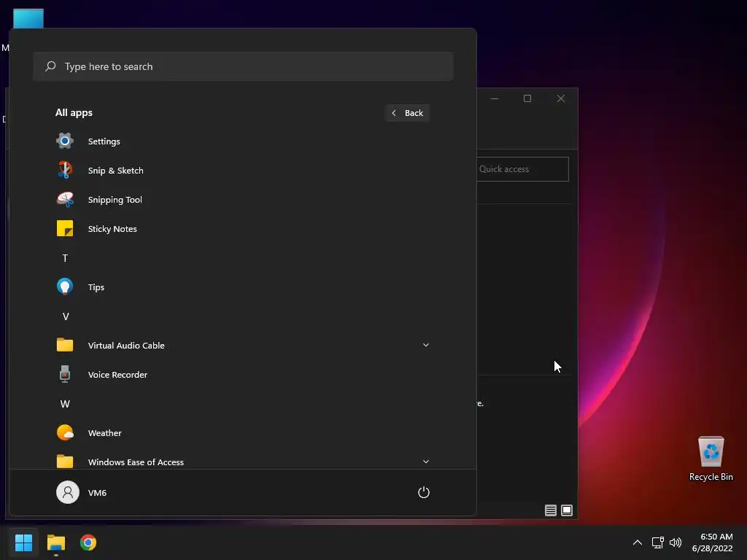Select the Weather app label
This screenshot has height=560, width=747.
pos(105,433)
